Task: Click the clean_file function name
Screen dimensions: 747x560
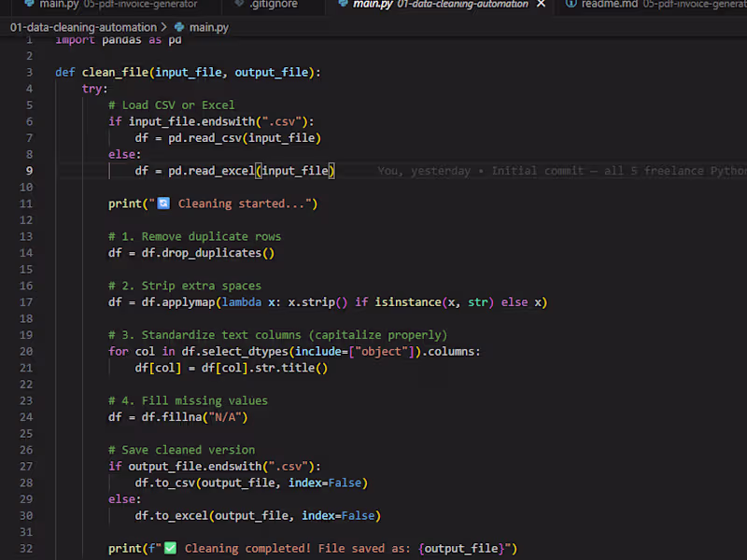Action: point(114,72)
